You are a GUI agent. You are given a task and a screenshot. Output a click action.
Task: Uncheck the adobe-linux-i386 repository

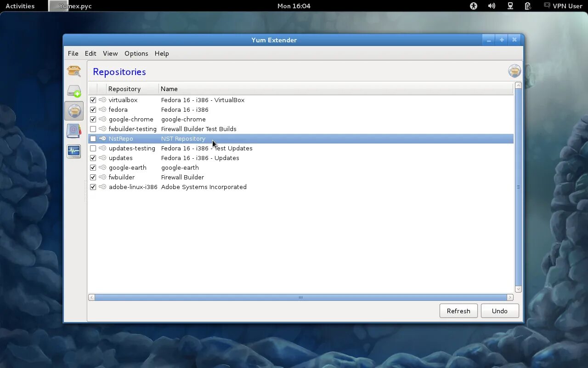pos(93,187)
